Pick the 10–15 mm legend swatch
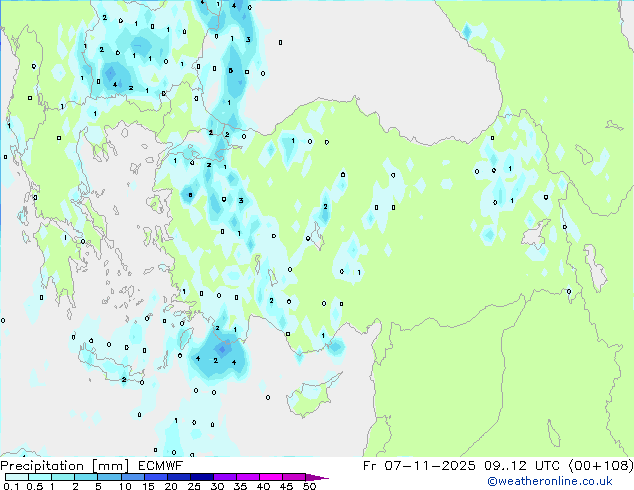Viewport: 634px width, 490px height. (132, 477)
